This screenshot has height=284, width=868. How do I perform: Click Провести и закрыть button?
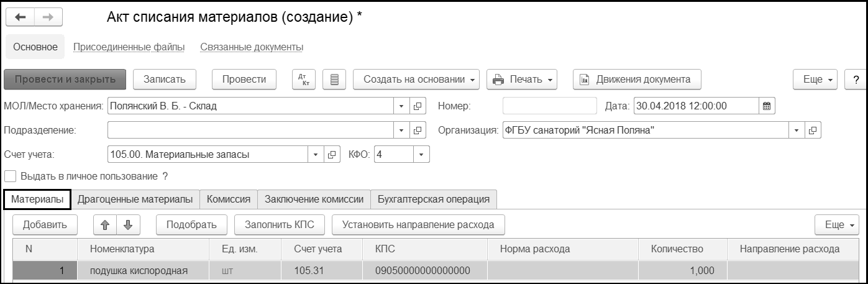click(65, 80)
